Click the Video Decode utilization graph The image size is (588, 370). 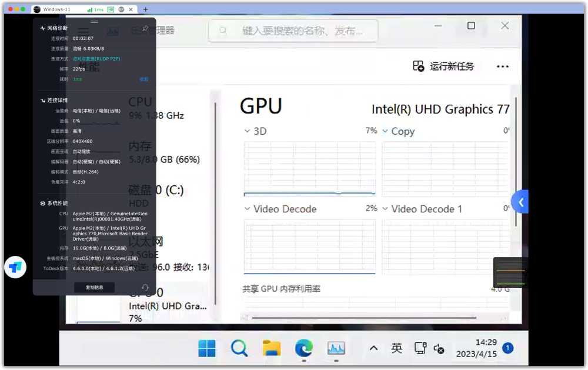310,247
